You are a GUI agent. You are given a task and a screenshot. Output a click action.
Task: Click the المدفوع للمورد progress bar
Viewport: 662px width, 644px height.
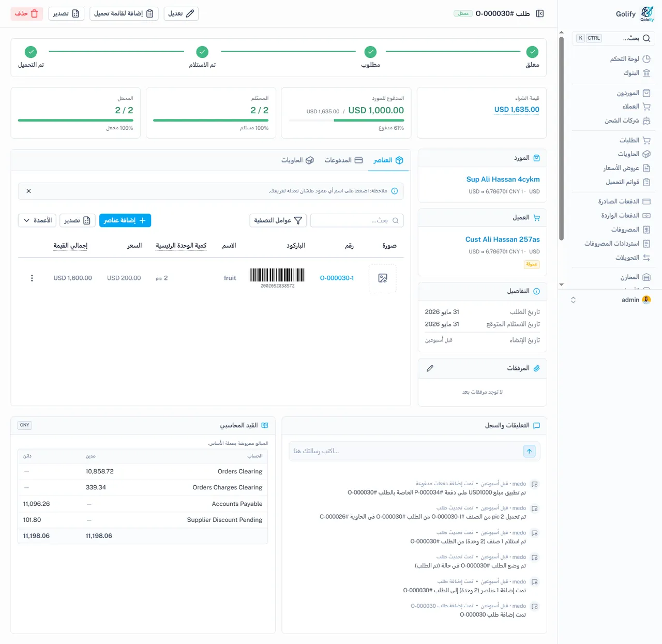346,121
